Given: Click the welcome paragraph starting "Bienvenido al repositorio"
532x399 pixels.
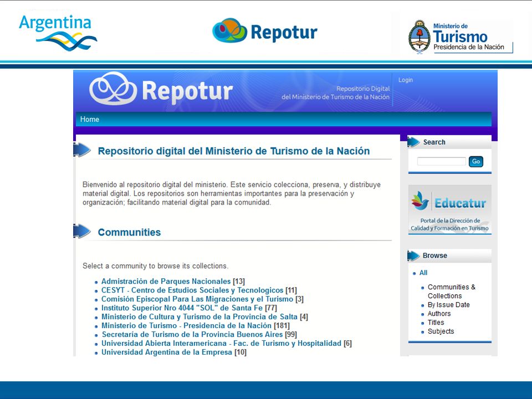Looking at the screenshot, I should pos(232,194).
